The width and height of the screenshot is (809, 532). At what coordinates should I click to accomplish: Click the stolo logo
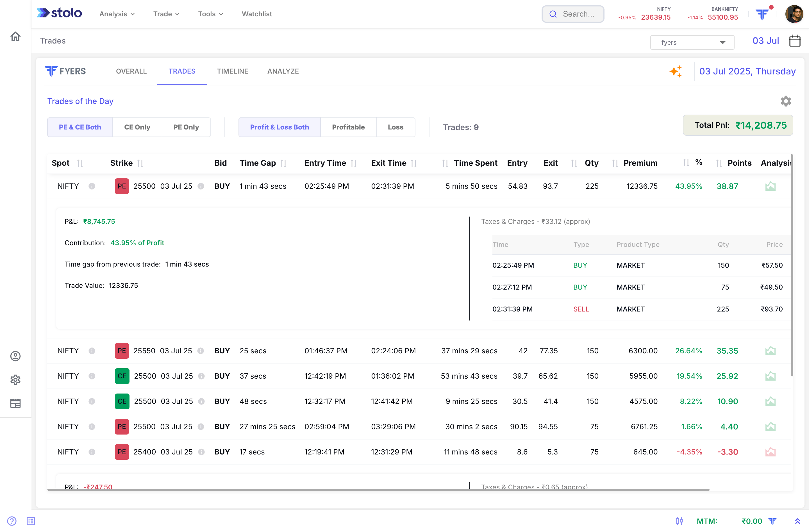pos(60,13)
